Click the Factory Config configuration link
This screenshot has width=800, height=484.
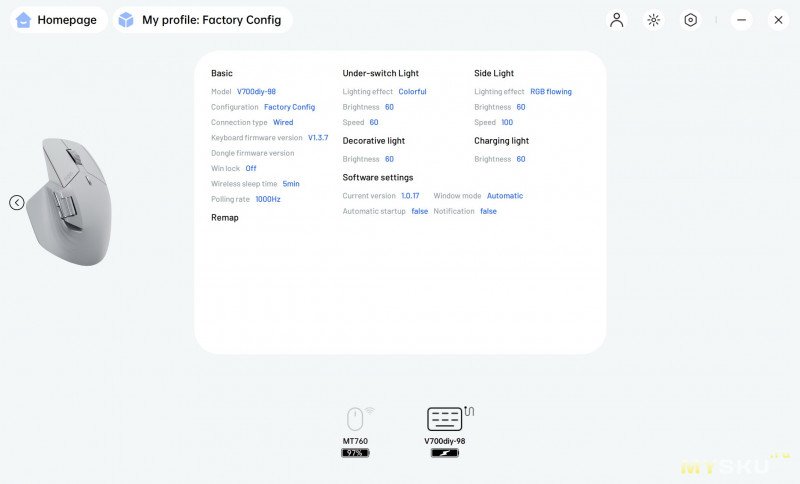point(289,107)
